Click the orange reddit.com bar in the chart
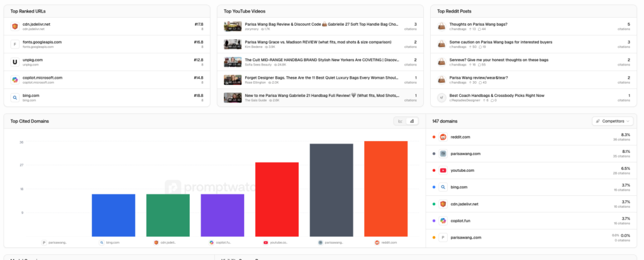This screenshot has height=260, width=644. pyautogui.click(x=386, y=189)
